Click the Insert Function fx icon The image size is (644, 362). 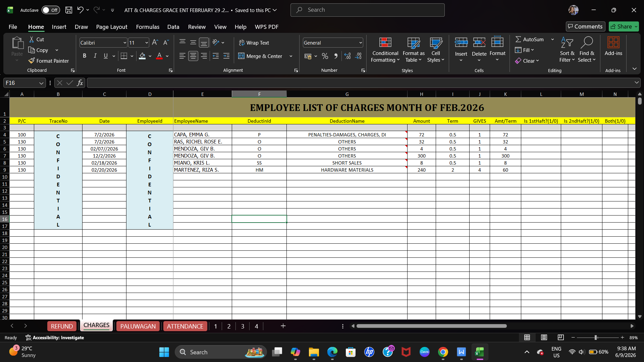click(80, 83)
